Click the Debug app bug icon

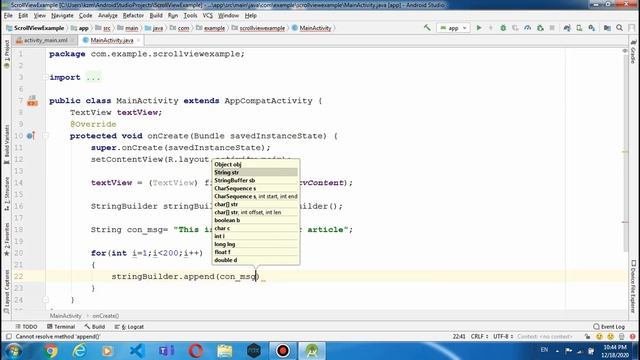(503, 28)
